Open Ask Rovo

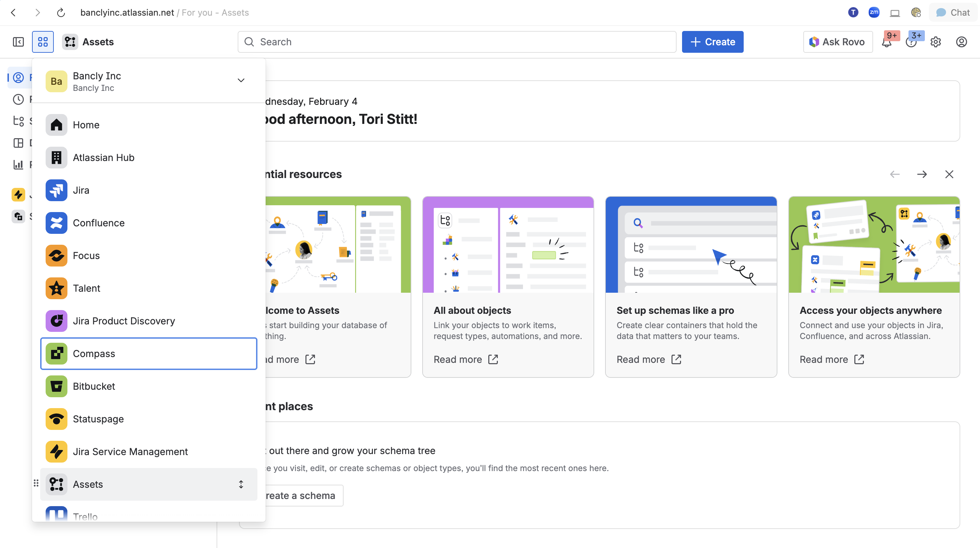pyautogui.click(x=838, y=42)
